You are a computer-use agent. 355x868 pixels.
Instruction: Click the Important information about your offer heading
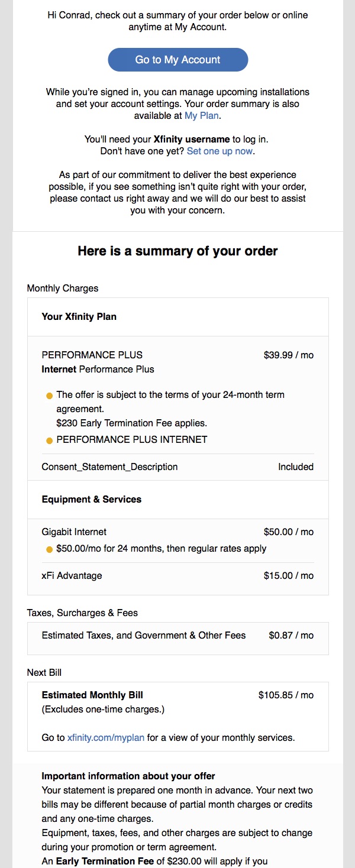coord(128,776)
